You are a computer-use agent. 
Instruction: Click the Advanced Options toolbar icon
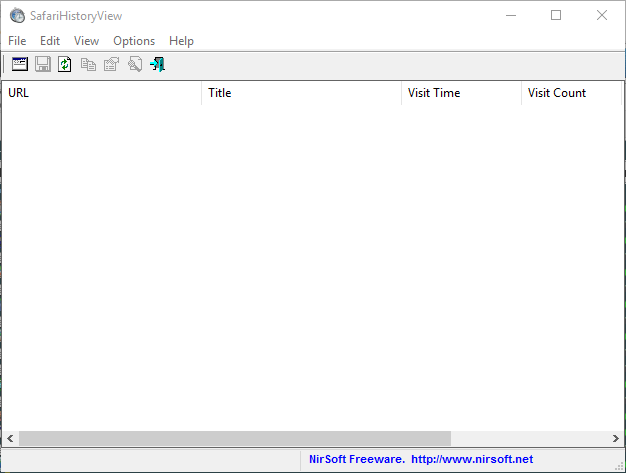pos(20,64)
